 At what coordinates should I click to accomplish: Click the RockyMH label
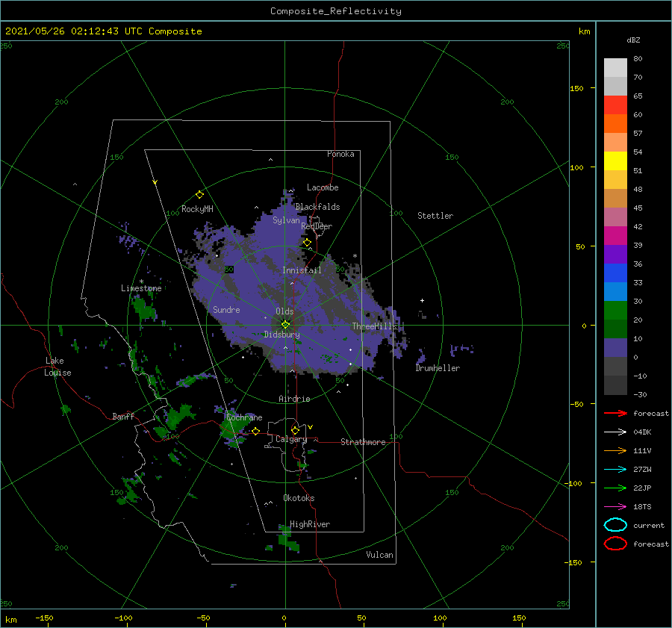(x=197, y=209)
